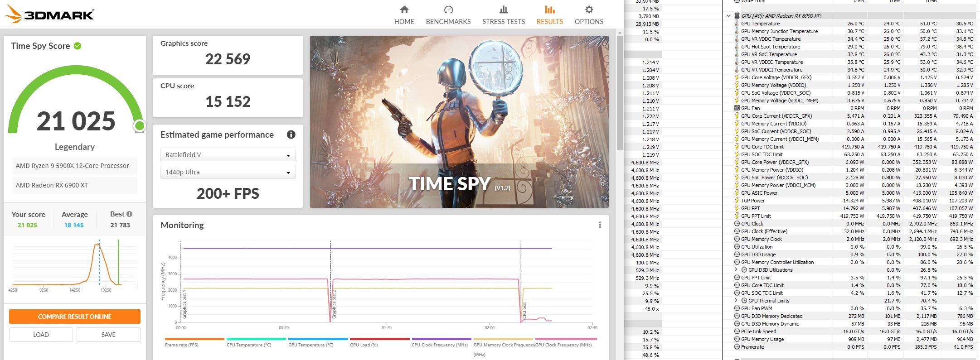Screen dimensions: 980x360
Task: Click the lightning icon of GPU ASIC Power row
Action: [x=737, y=193]
